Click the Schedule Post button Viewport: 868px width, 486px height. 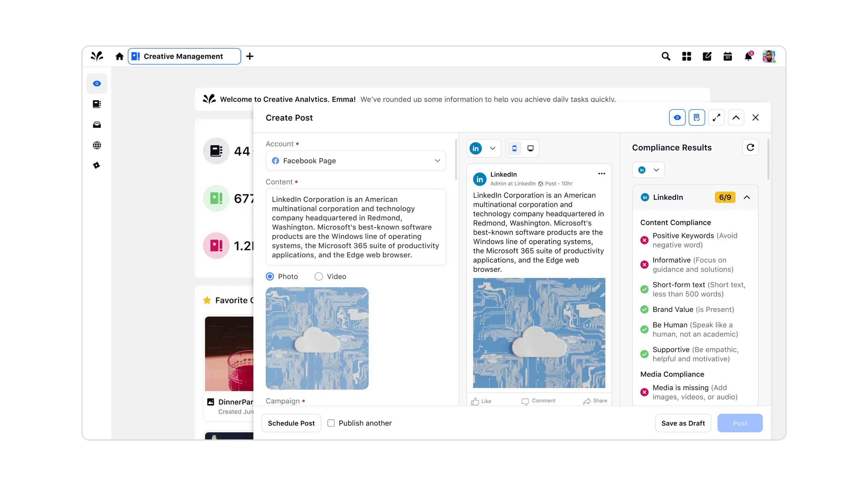[291, 423]
